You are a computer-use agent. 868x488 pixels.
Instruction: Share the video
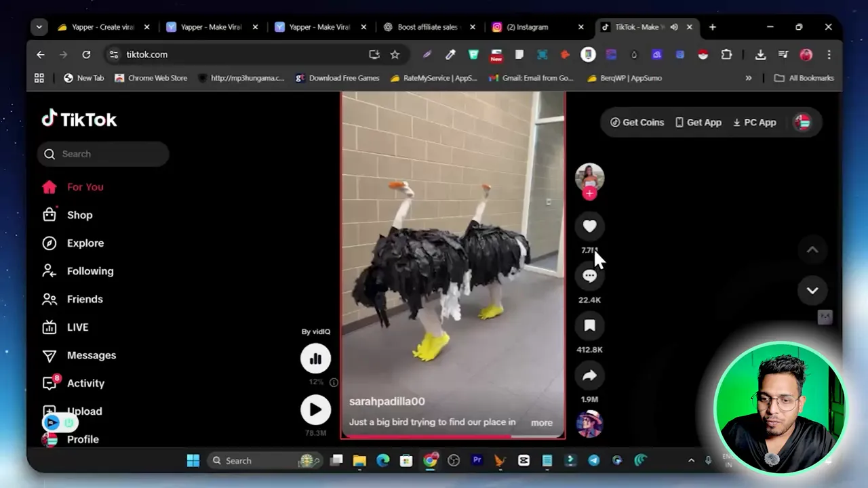pos(589,375)
